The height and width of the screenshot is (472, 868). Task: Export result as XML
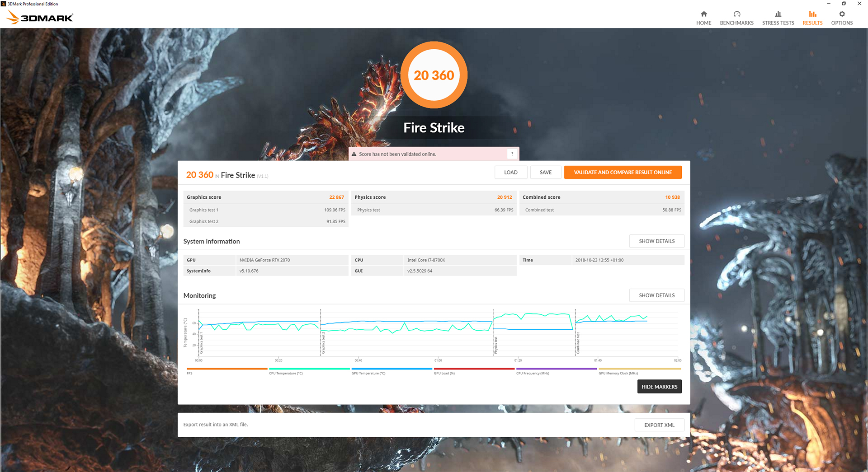point(659,425)
